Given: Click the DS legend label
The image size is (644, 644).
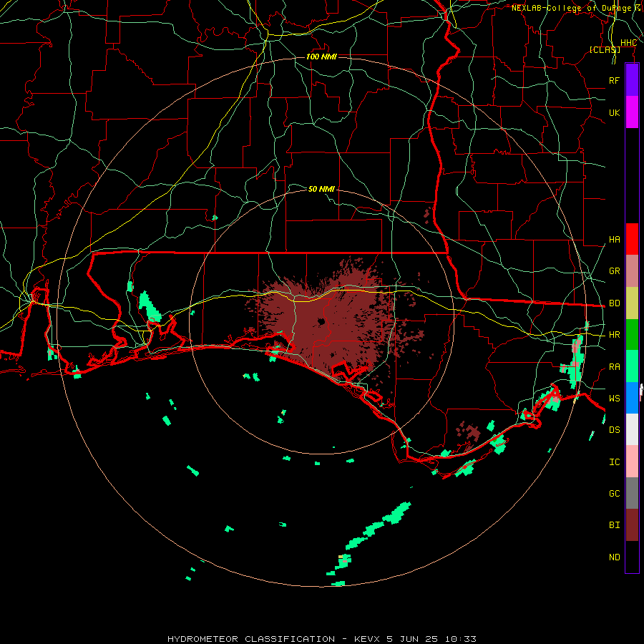Looking at the screenshot, I should (614, 430).
